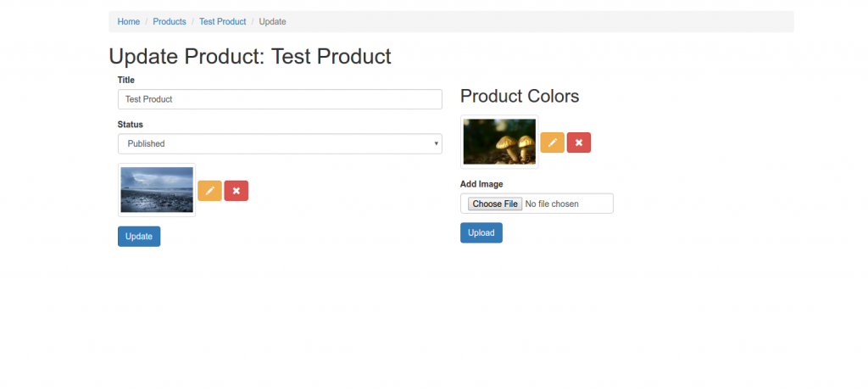Open the Products breadcrumb link

(x=170, y=21)
